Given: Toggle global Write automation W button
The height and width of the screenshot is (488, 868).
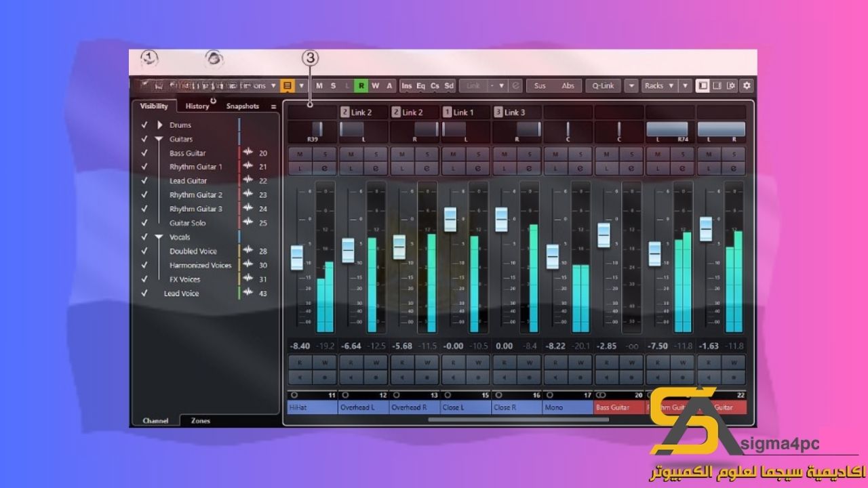Looking at the screenshot, I should tap(375, 86).
